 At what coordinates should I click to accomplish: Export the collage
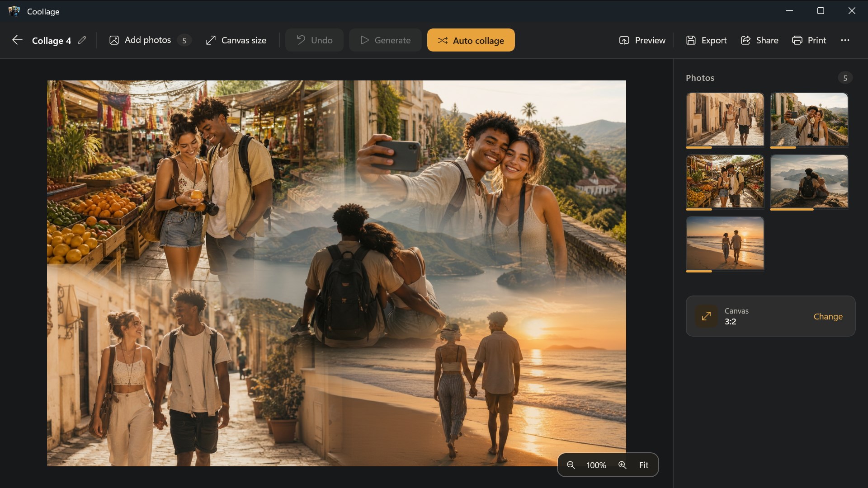[706, 40]
